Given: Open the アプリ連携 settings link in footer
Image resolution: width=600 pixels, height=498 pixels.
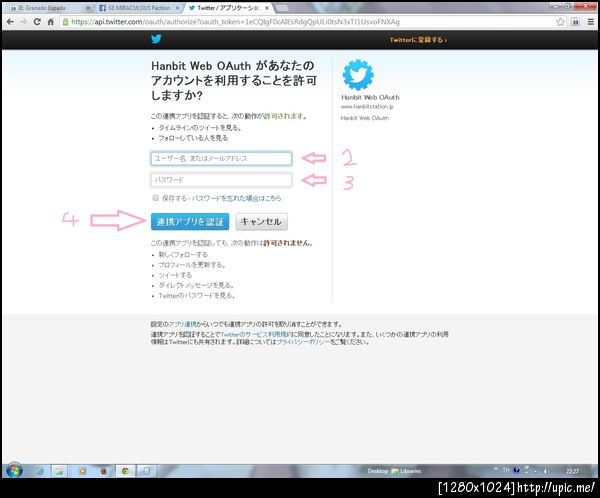Looking at the screenshot, I should click(x=182, y=324).
